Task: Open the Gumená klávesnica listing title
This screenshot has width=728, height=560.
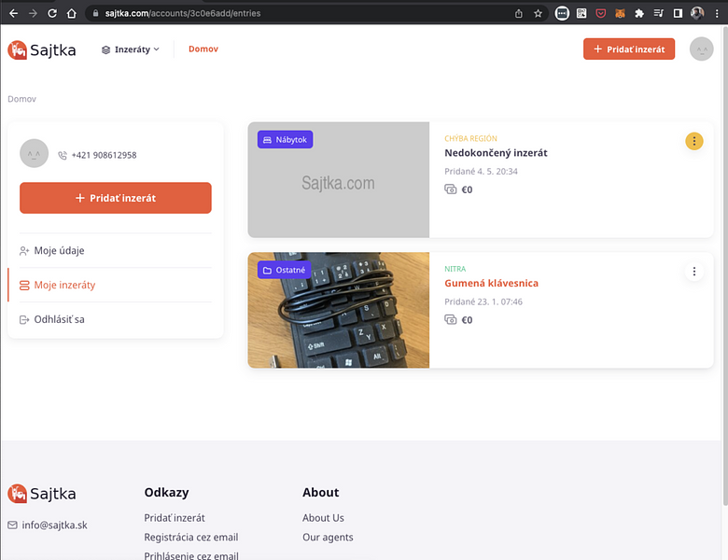Action: coord(491,283)
